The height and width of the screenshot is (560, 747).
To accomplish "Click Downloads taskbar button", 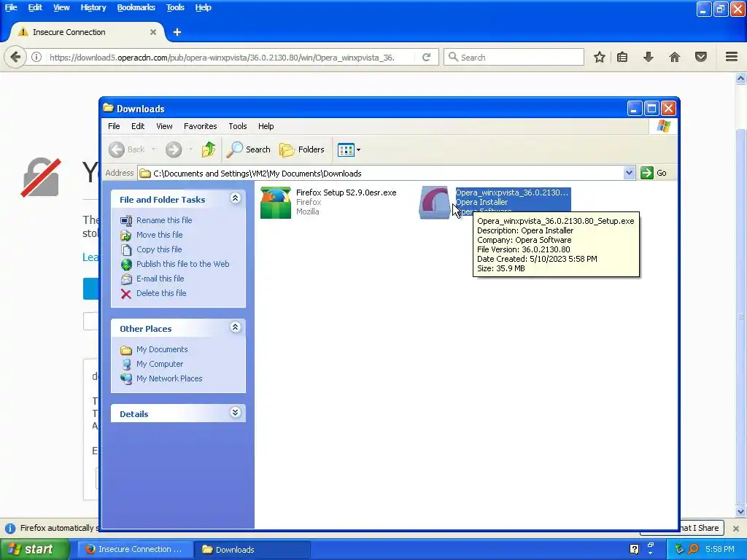I will [252, 550].
